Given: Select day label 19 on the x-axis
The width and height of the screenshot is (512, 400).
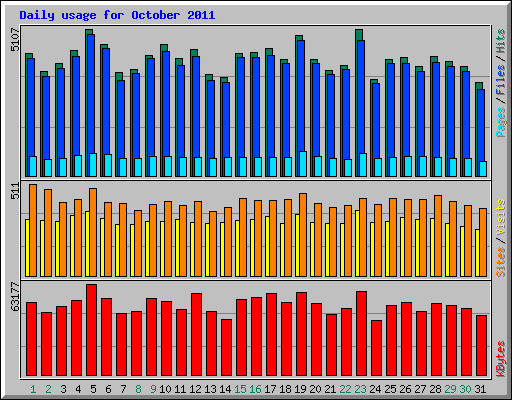Looking at the screenshot, I should [300, 389].
